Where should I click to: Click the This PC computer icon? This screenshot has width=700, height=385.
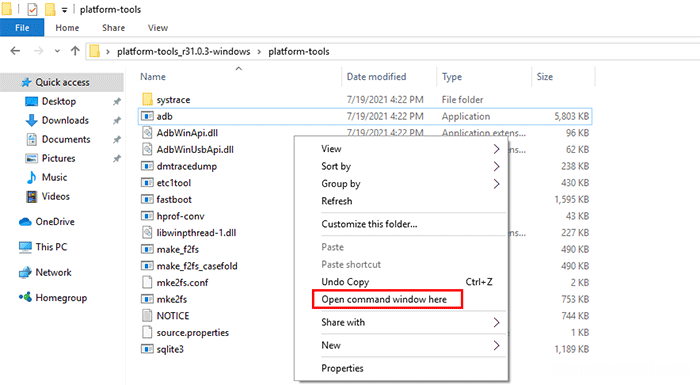25,247
